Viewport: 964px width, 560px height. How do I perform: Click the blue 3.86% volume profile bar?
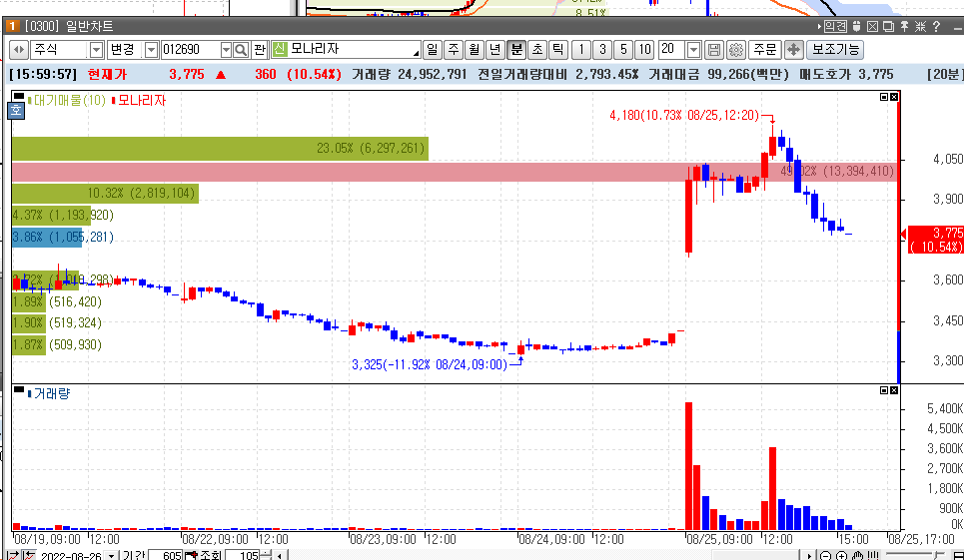coord(47,237)
